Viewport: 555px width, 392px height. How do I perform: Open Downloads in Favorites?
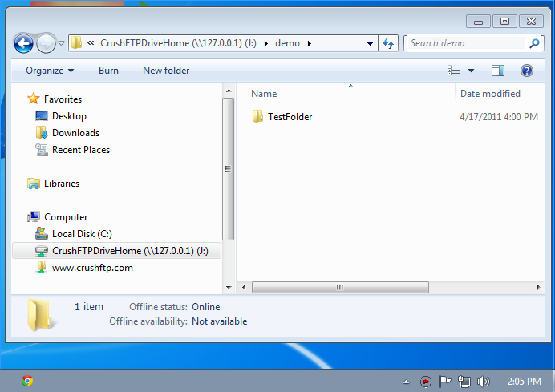[x=75, y=133]
